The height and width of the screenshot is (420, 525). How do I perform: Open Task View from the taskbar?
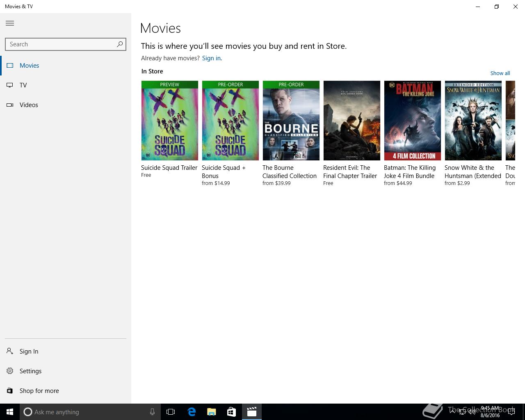click(171, 412)
